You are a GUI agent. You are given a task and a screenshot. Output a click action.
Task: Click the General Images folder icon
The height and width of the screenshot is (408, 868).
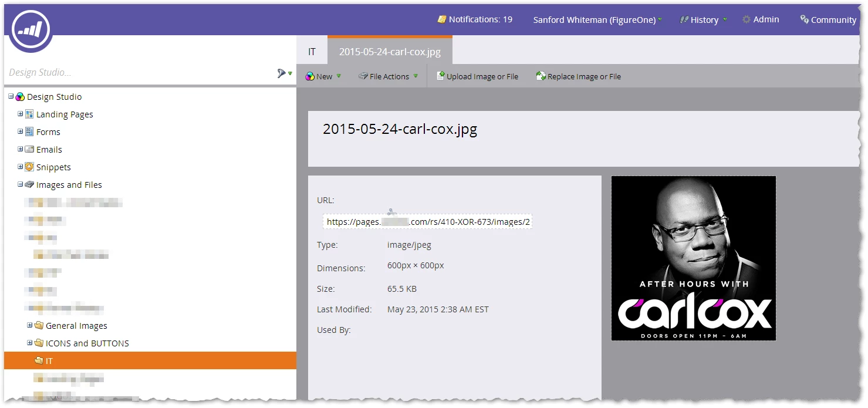pyautogui.click(x=39, y=325)
